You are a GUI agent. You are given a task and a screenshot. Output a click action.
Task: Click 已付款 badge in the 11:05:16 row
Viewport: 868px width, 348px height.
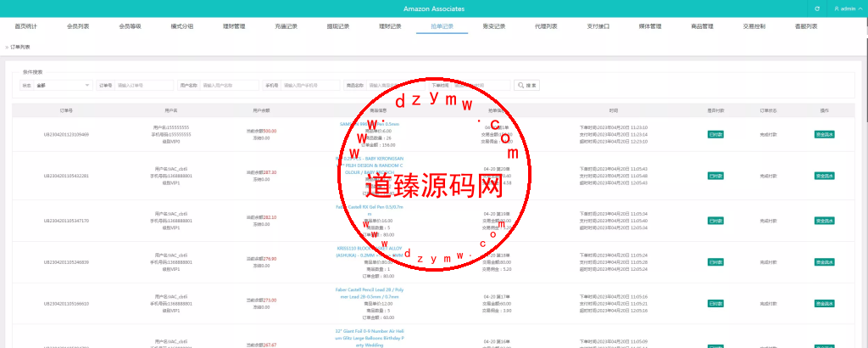click(x=715, y=304)
